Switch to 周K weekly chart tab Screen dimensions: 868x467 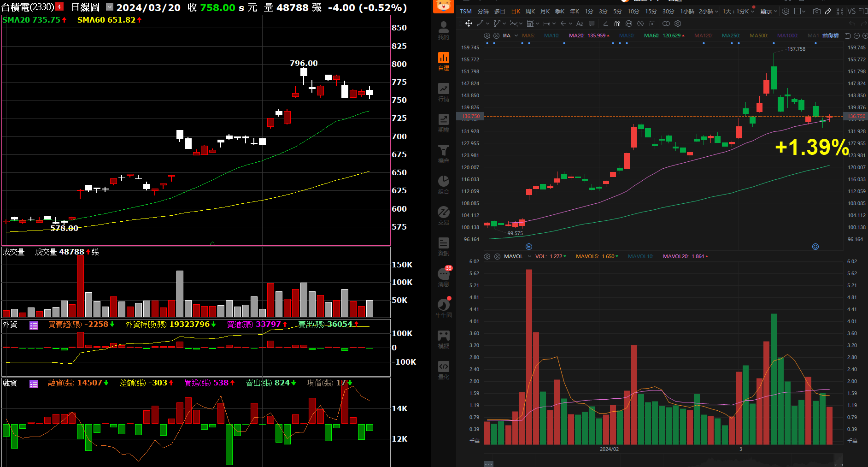[530, 11]
